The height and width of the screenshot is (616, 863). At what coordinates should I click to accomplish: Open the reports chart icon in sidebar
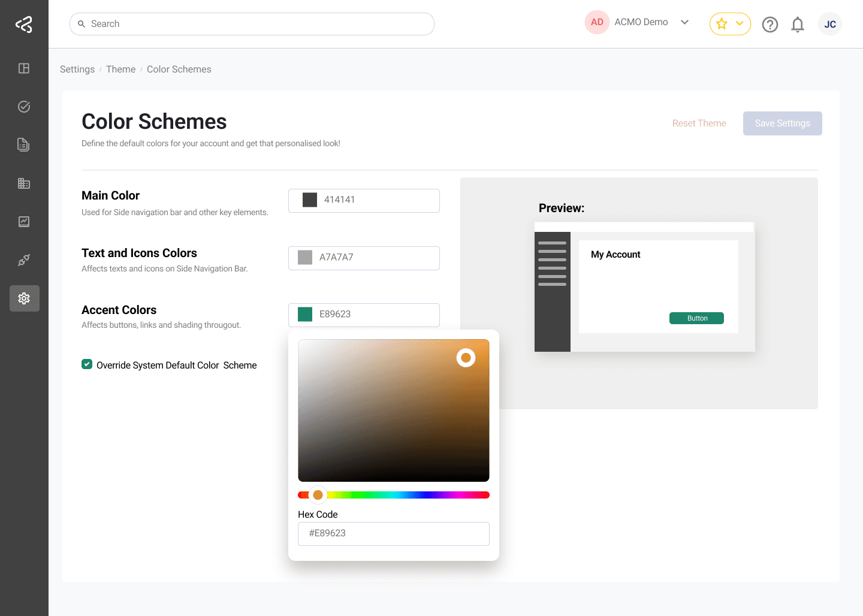24,221
